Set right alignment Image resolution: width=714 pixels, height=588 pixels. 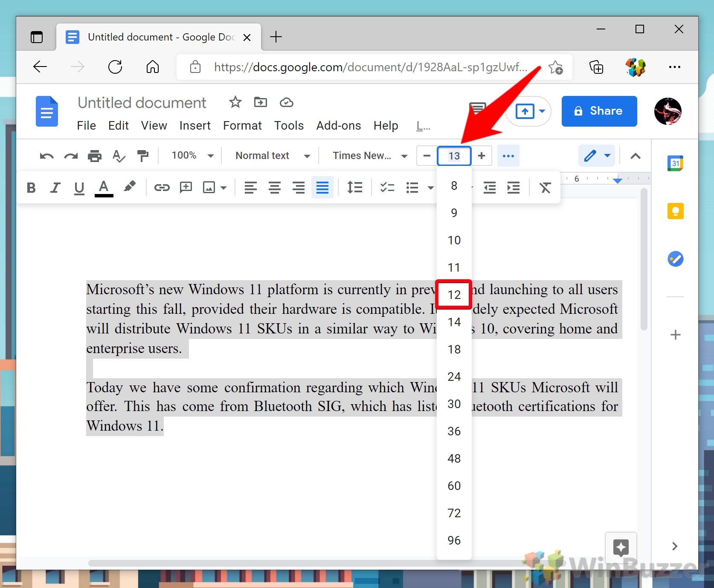coord(299,188)
